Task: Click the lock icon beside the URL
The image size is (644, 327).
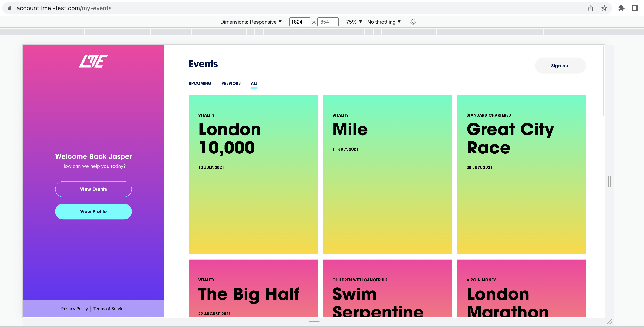Action: 10,8
